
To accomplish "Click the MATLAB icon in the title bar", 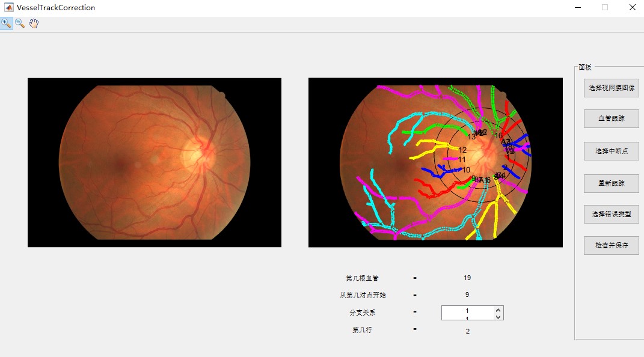I will coord(8,7).
